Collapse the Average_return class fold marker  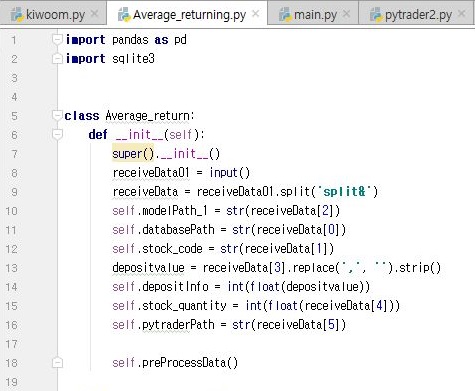point(57,116)
